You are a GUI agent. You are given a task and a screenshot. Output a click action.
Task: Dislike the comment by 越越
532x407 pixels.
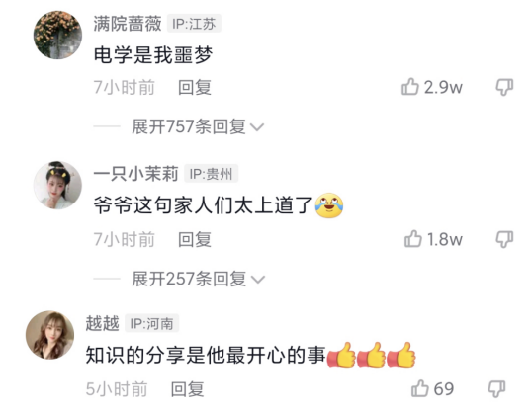click(496, 388)
